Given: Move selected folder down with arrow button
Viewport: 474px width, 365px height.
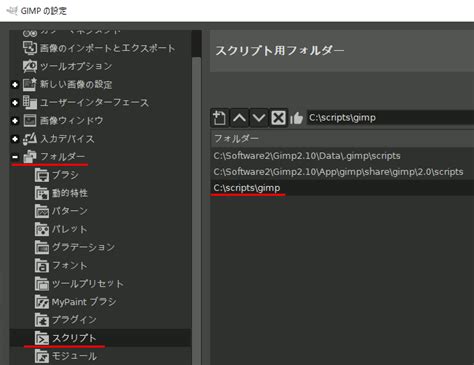Looking at the screenshot, I should 259,118.
